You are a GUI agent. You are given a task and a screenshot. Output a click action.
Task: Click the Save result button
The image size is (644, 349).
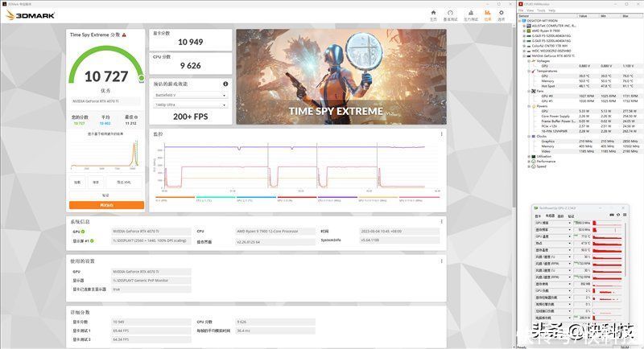tap(96, 182)
